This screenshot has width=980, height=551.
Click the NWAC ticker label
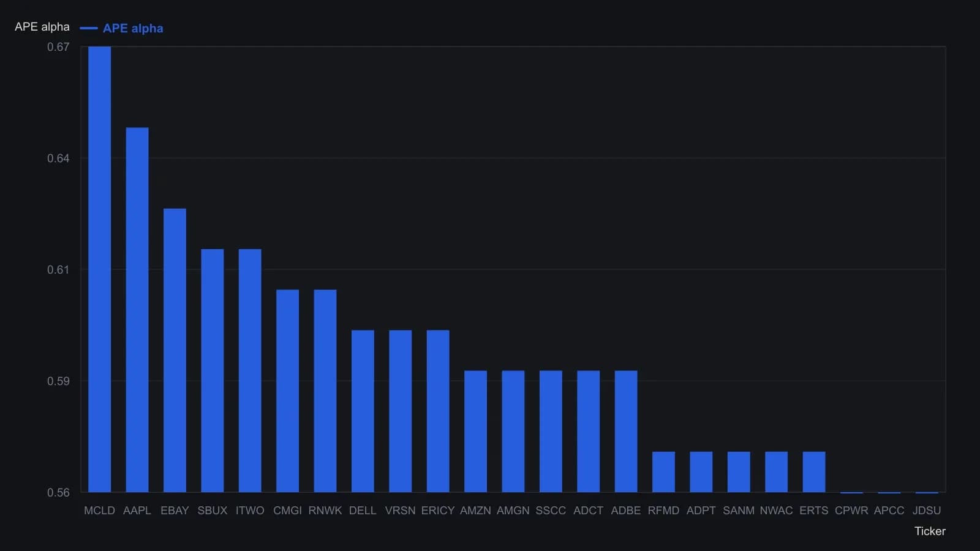click(x=777, y=511)
